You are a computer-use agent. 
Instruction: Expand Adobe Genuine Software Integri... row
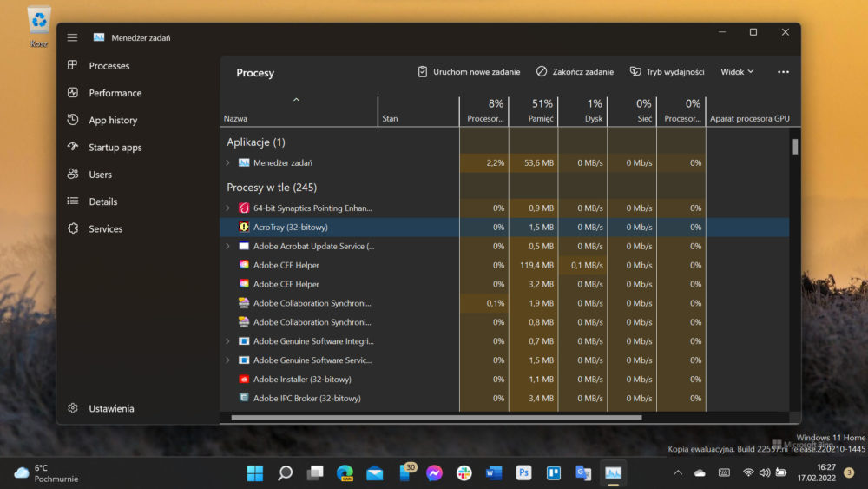[227, 341]
